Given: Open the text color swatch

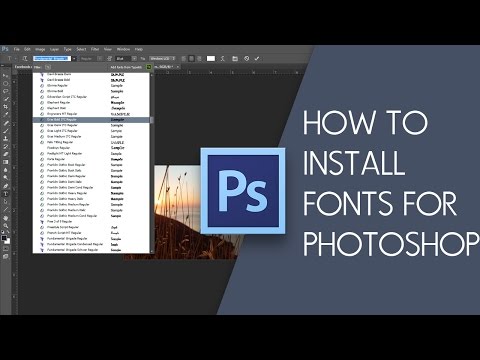Looking at the screenshot, I should click(211, 59).
